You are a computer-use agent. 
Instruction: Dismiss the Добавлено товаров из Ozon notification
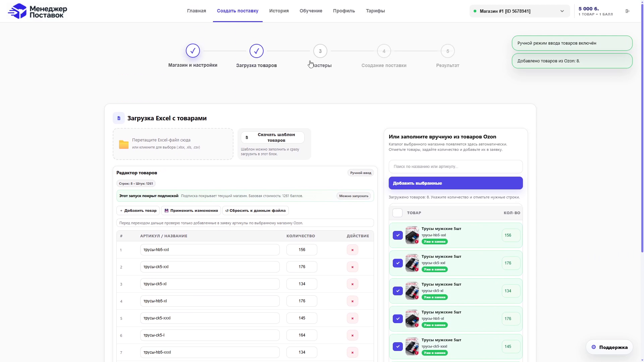(x=572, y=61)
